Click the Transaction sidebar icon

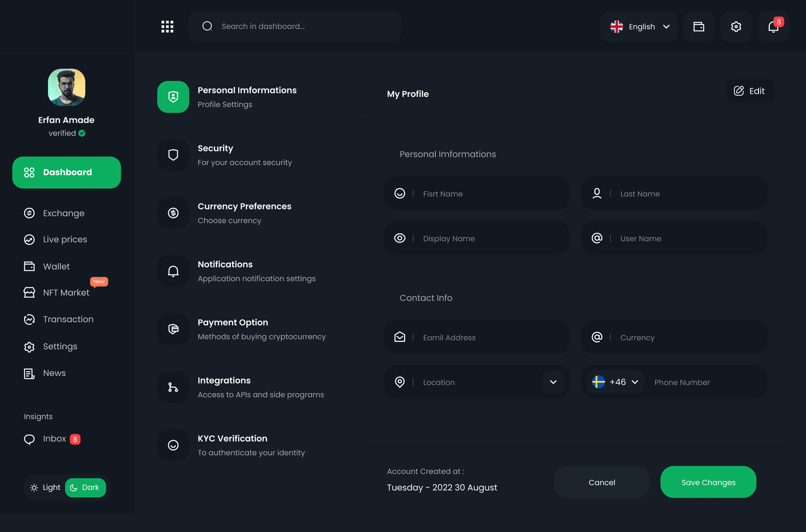point(29,319)
